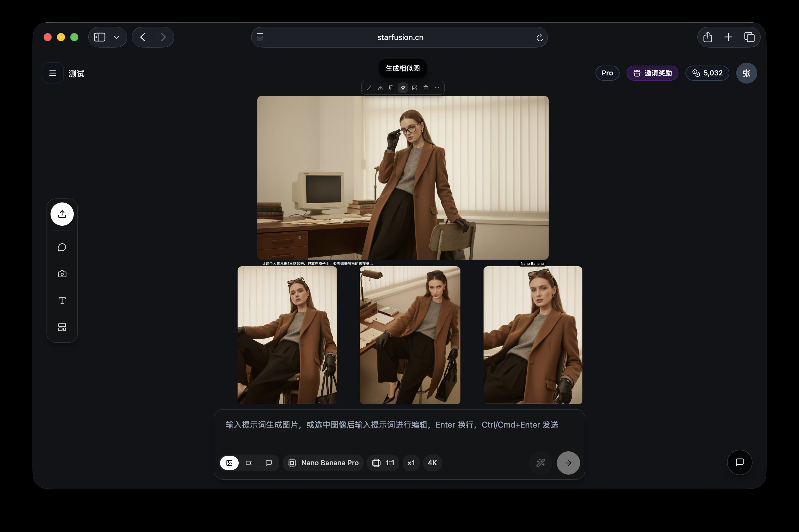Switch to video generation mode
Viewport: 799px width, 532px height.
coord(249,463)
